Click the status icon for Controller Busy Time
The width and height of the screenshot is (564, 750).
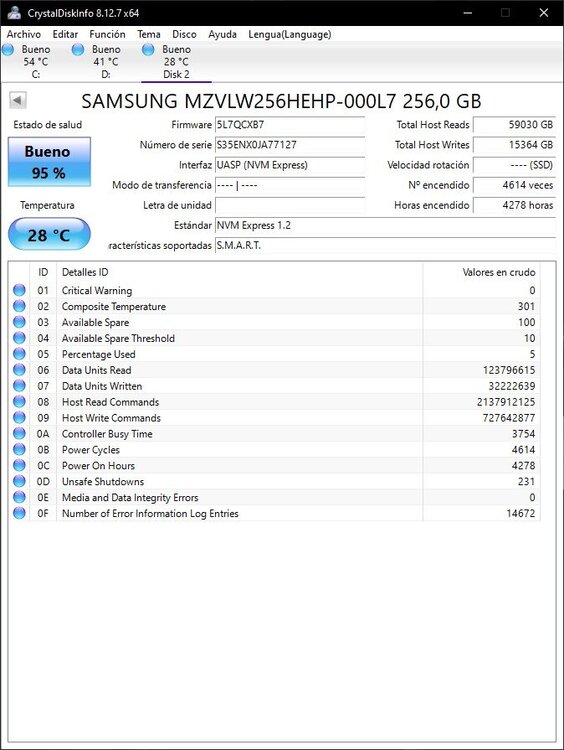click(x=19, y=433)
